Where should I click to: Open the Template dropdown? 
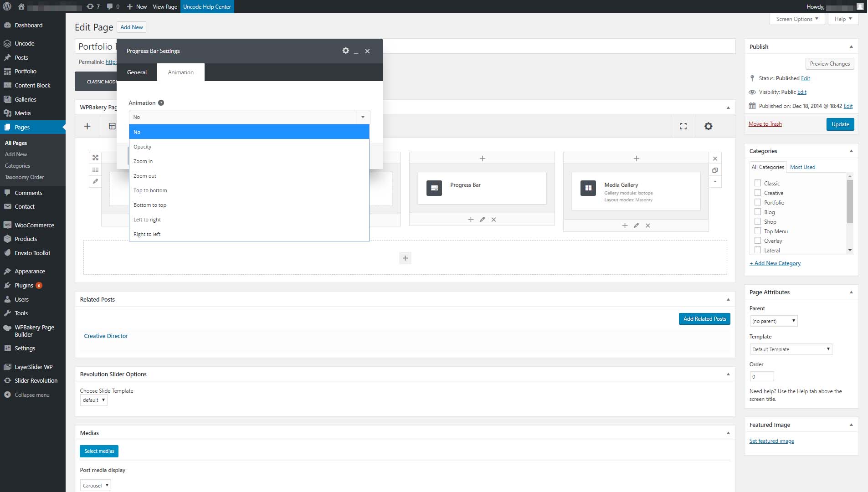791,349
